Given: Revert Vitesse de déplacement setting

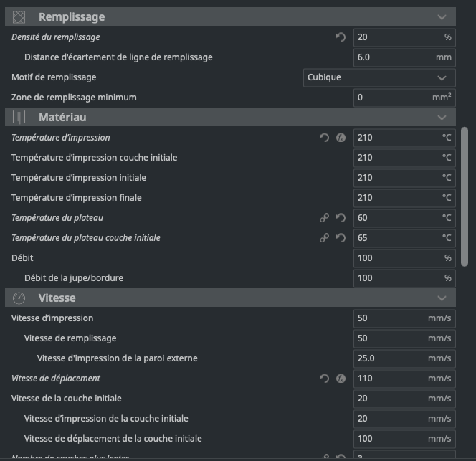Looking at the screenshot, I should pos(324,379).
